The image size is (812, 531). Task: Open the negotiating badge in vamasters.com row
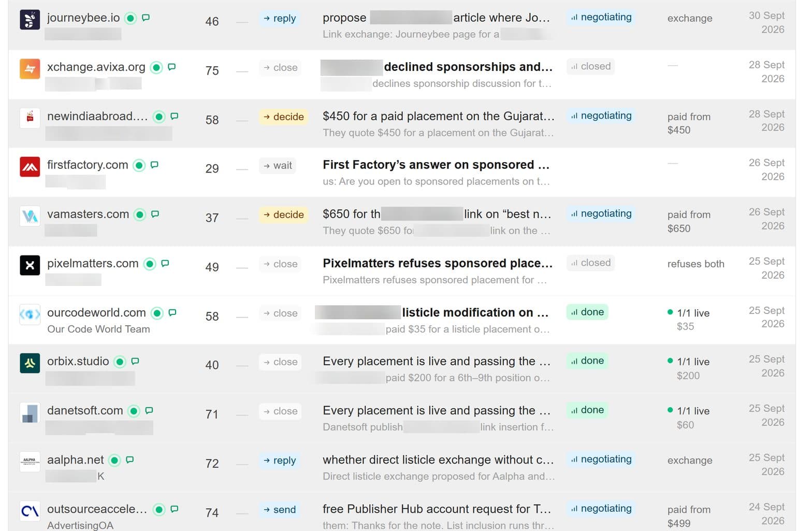[601, 213]
